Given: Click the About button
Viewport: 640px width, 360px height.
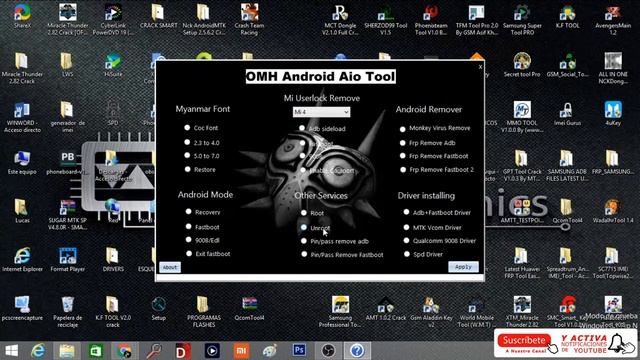Looking at the screenshot, I should point(170,267).
